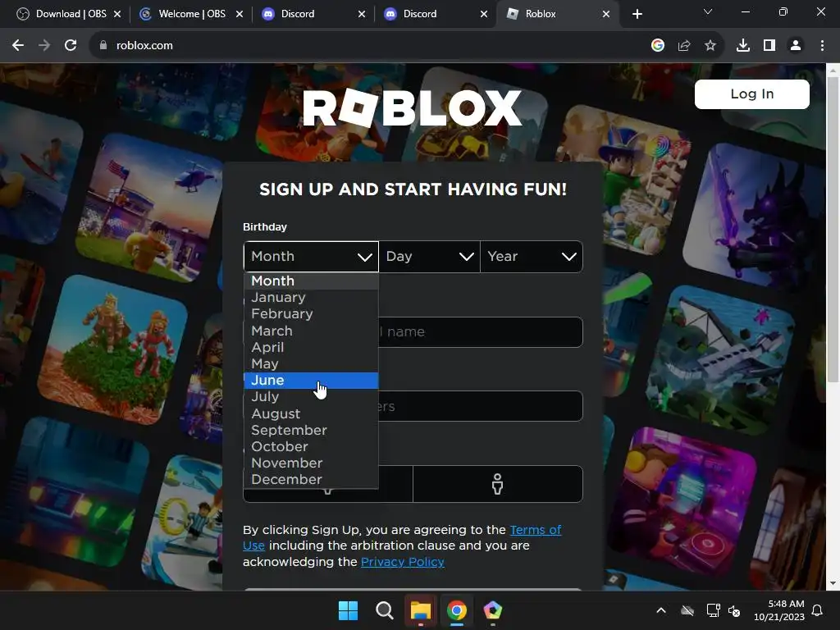Choose September from month list
This screenshot has width=840, height=630.
point(311,430)
